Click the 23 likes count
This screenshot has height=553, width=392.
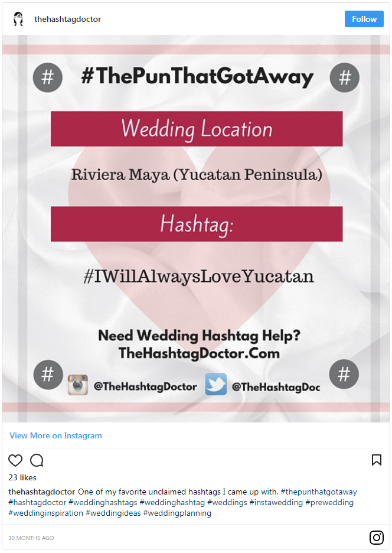pyautogui.click(x=22, y=477)
